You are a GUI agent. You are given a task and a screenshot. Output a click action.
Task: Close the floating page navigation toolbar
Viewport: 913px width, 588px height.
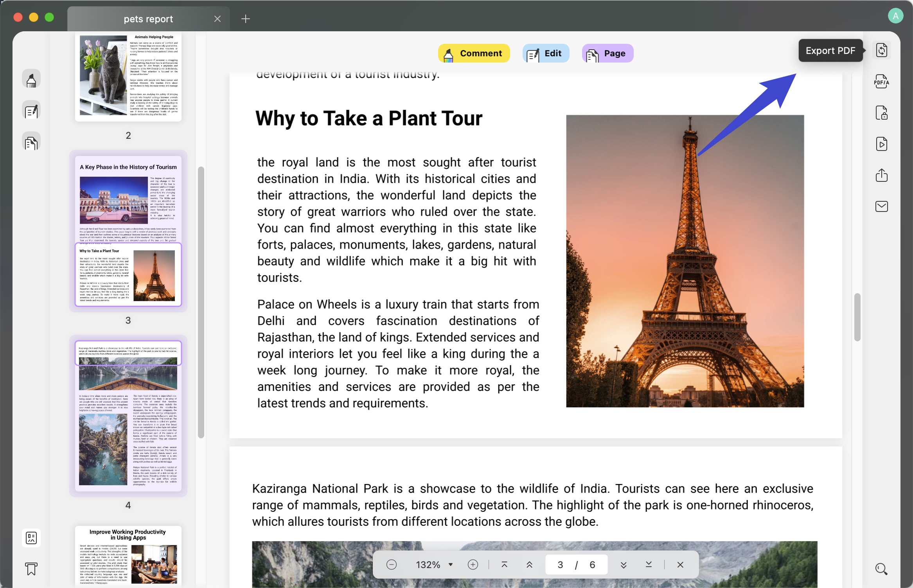pyautogui.click(x=680, y=565)
